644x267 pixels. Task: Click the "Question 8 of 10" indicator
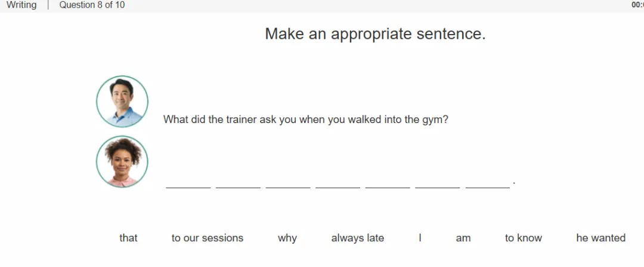pos(92,5)
